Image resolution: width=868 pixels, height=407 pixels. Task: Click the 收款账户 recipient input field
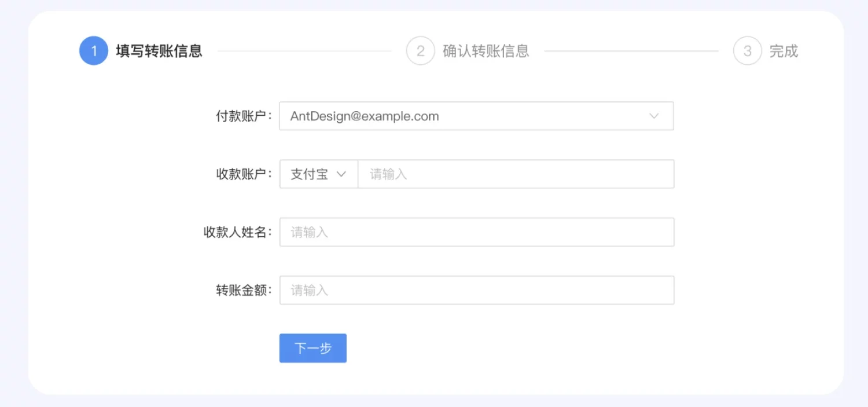coord(515,174)
